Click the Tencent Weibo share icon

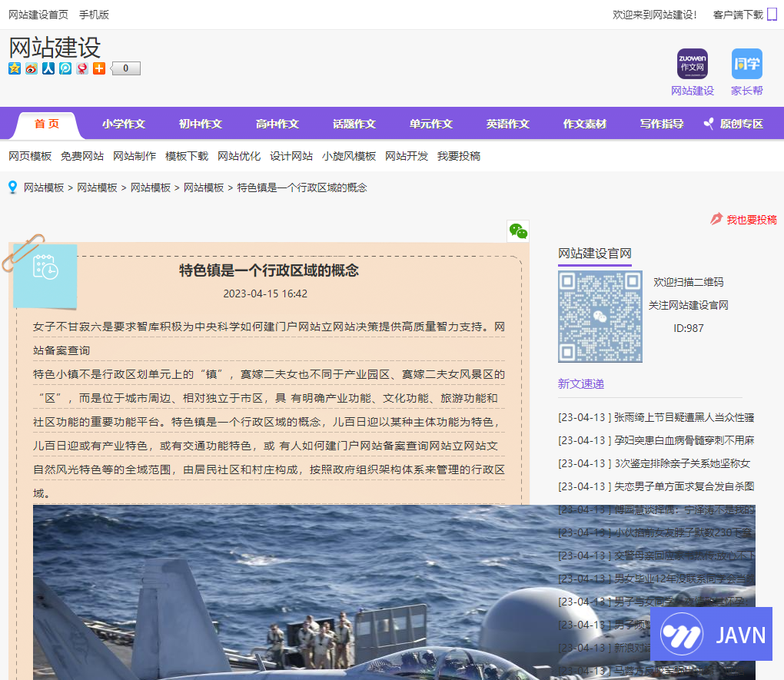(65, 68)
